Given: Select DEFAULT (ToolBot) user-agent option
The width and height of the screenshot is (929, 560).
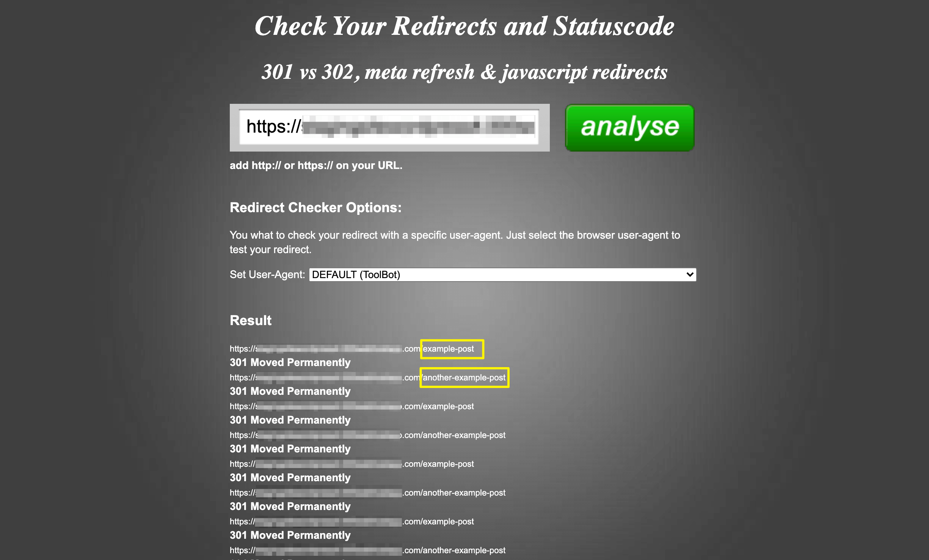Looking at the screenshot, I should click(x=503, y=274).
